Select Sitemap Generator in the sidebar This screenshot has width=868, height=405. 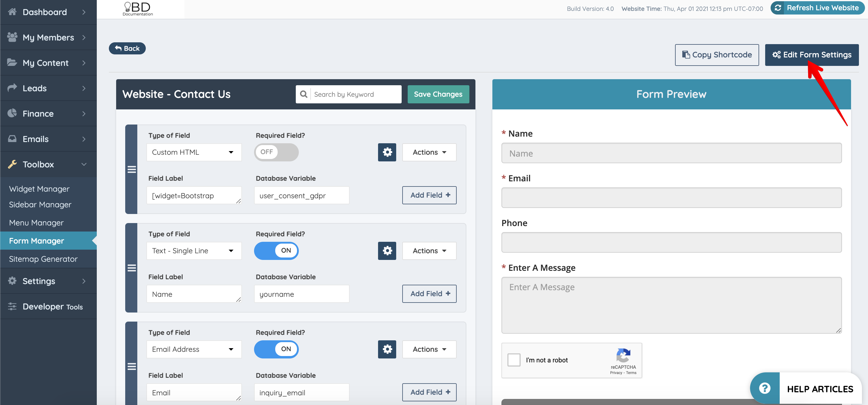(x=43, y=259)
